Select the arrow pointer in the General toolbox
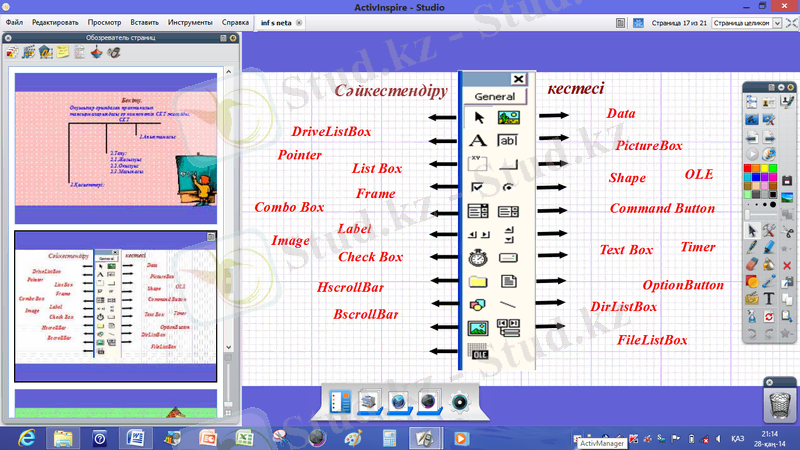Viewport: 800px width, 450px height. coord(477,118)
